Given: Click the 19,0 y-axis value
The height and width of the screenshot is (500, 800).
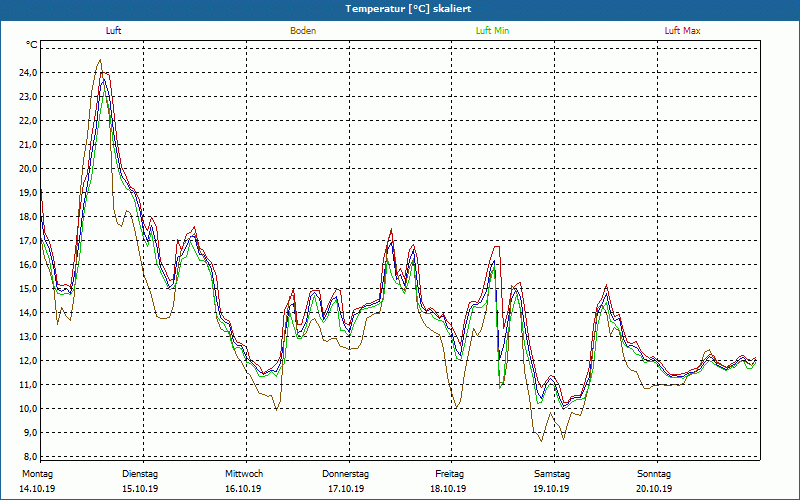Looking at the screenshot, I should (x=29, y=192).
